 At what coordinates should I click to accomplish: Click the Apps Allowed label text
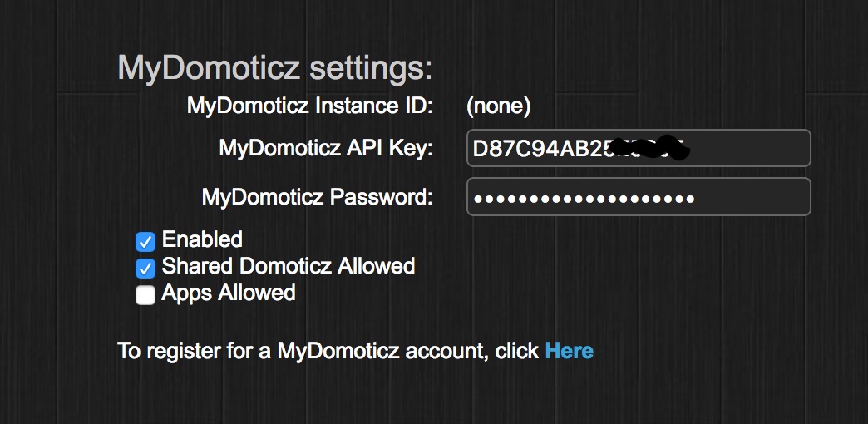[x=229, y=293]
